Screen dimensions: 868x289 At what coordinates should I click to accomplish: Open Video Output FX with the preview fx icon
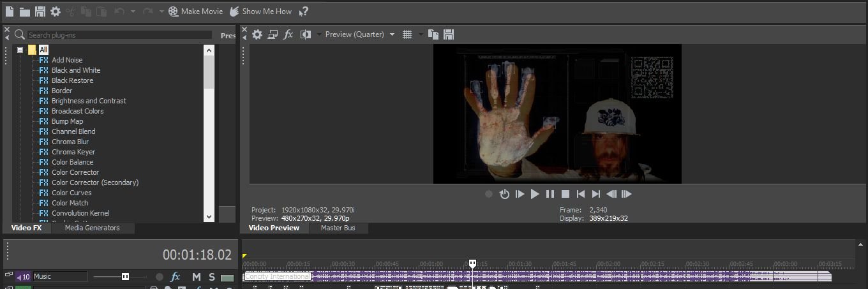click(x=288, y=34)
